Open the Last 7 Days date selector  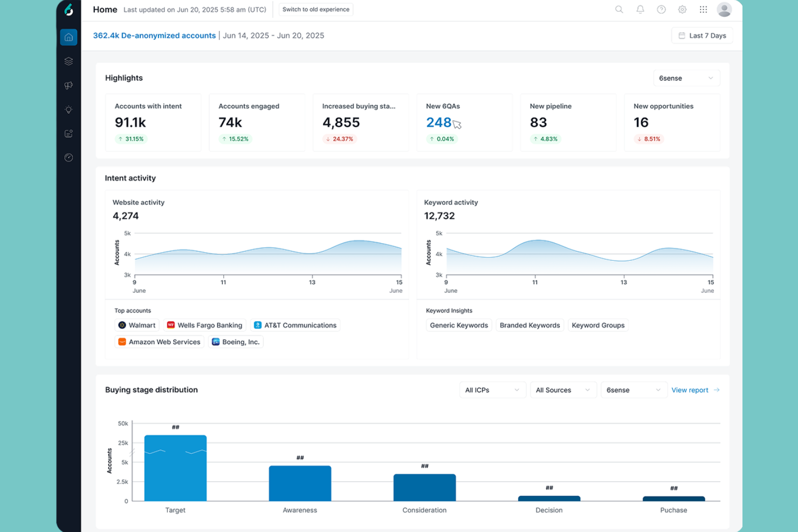point(702,36)
